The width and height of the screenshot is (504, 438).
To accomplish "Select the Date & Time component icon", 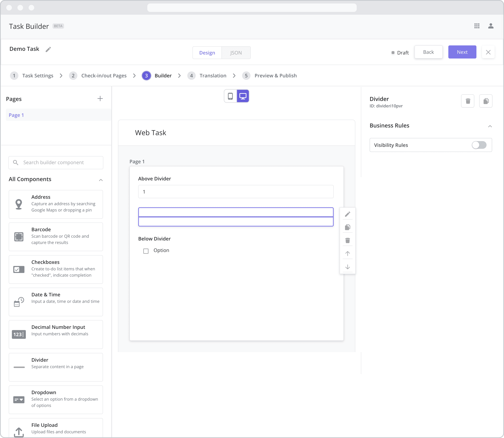I will pos(19,302).
